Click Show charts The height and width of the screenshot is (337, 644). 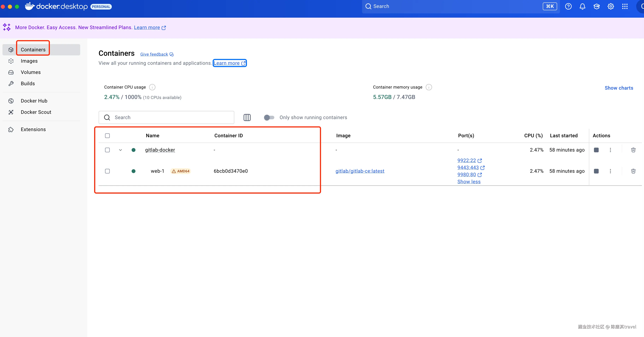[619, 88]
